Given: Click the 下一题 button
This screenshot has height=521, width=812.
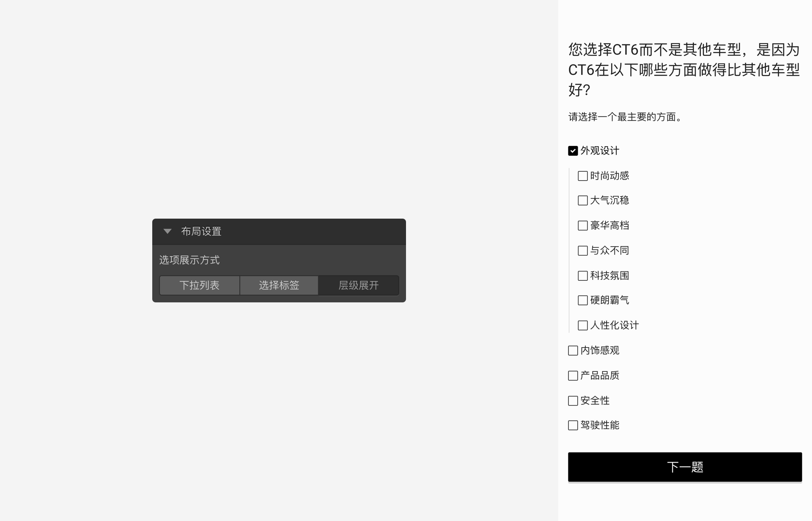Looking at the screenshot, I should (x=685, y=467).
